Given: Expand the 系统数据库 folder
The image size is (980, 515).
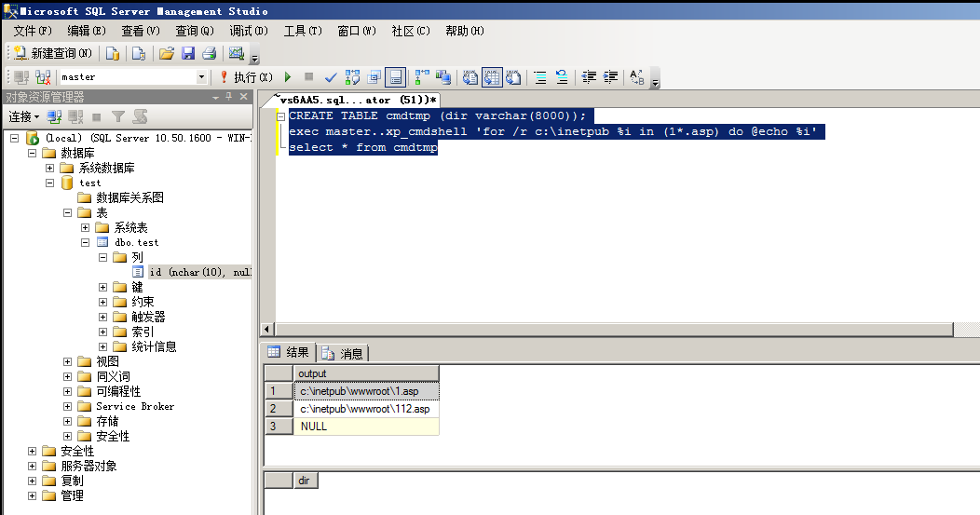Looking at the screenshot, I should click(x=49, y=169).
